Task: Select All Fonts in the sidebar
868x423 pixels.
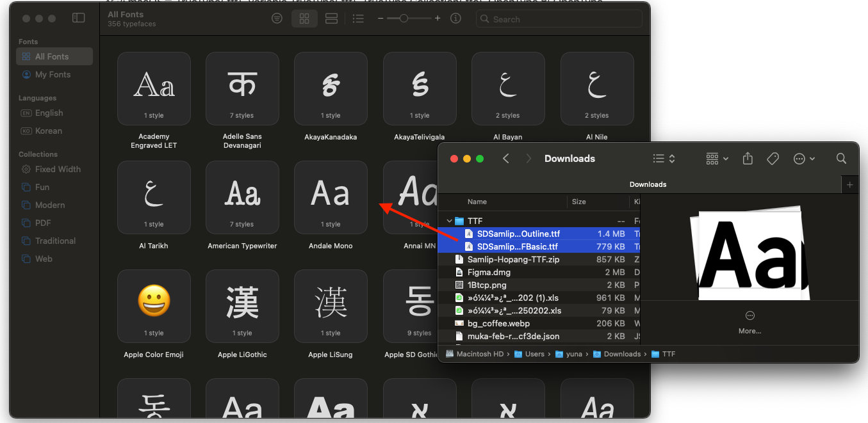Action: (54, 56)
